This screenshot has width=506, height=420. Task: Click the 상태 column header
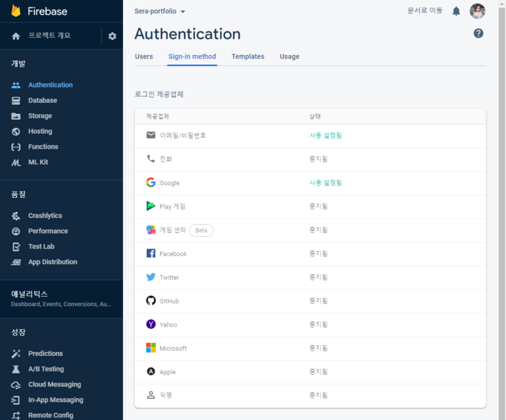pos(315,116)
